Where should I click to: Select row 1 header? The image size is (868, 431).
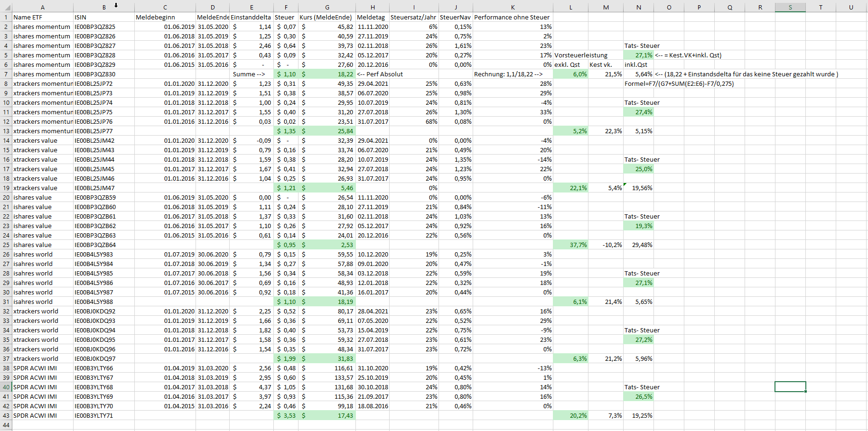click(x=6, y=17)
